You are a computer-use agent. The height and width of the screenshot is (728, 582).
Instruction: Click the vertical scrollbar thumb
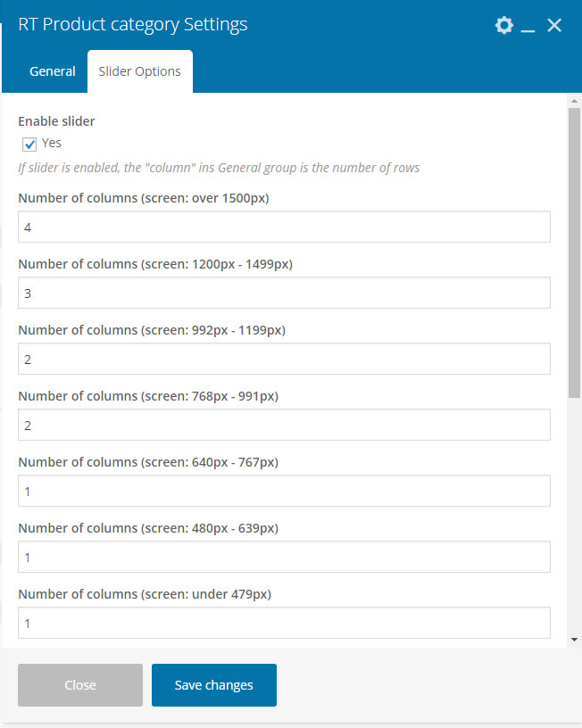pos(574,252)
